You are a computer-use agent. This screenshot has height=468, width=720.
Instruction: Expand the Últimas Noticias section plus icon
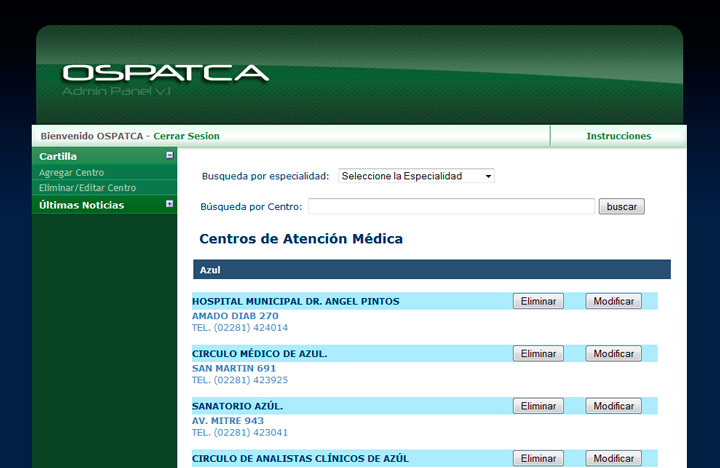pyautogui.click(x=169, y=204)
